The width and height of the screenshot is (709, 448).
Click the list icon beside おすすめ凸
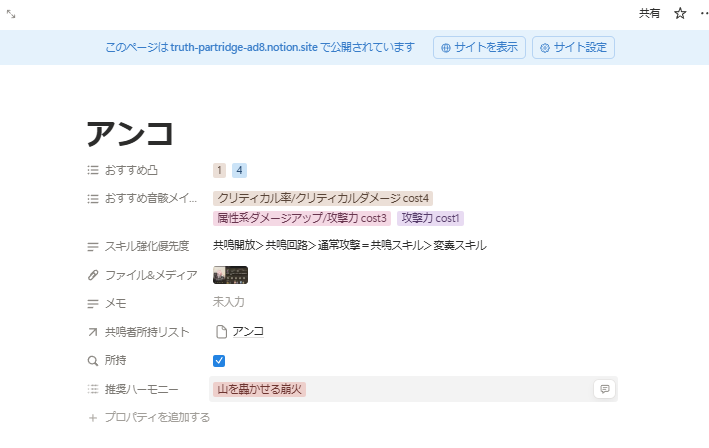pos(93,170)
